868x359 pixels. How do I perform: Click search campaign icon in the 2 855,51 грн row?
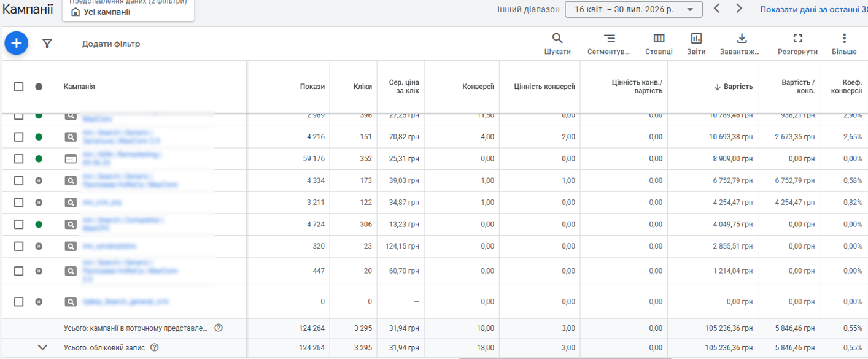(71, 246)
